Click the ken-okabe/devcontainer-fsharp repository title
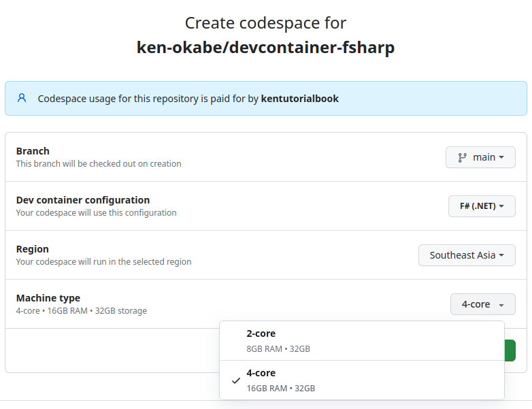Image resolution: width=532 pixels, height=409 pixels. [265, 48]
